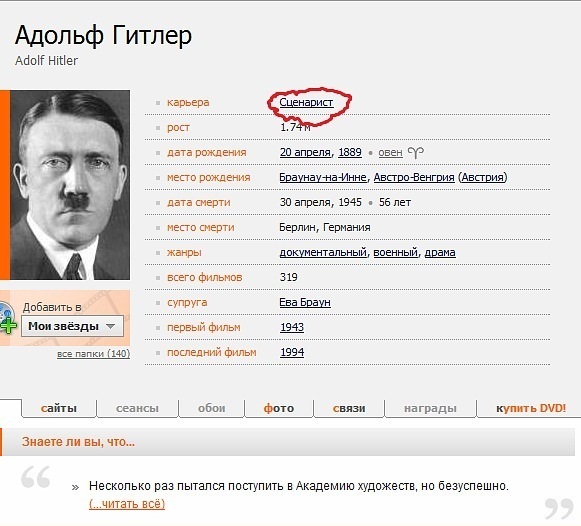Select the награды tab
581x526 pixels.
tap(430, 408)
